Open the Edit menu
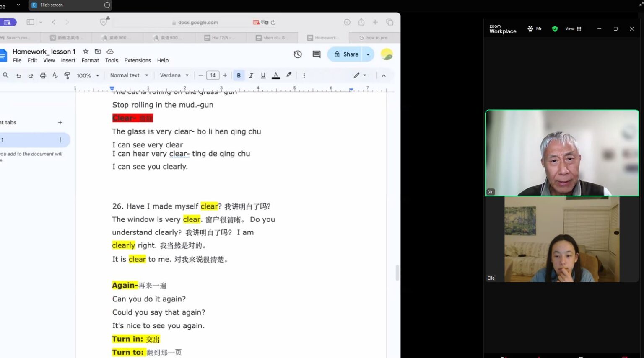 point(32,60)
